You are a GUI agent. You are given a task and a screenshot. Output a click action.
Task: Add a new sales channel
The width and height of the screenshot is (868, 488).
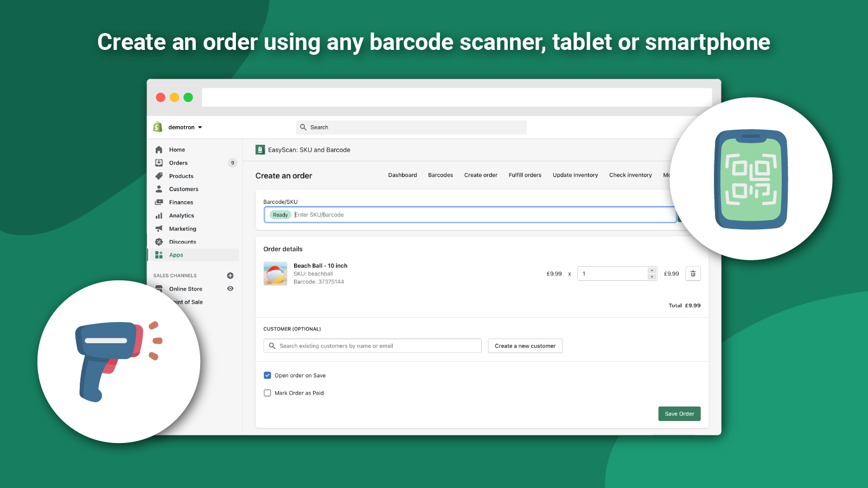click(x=230, y=275)
